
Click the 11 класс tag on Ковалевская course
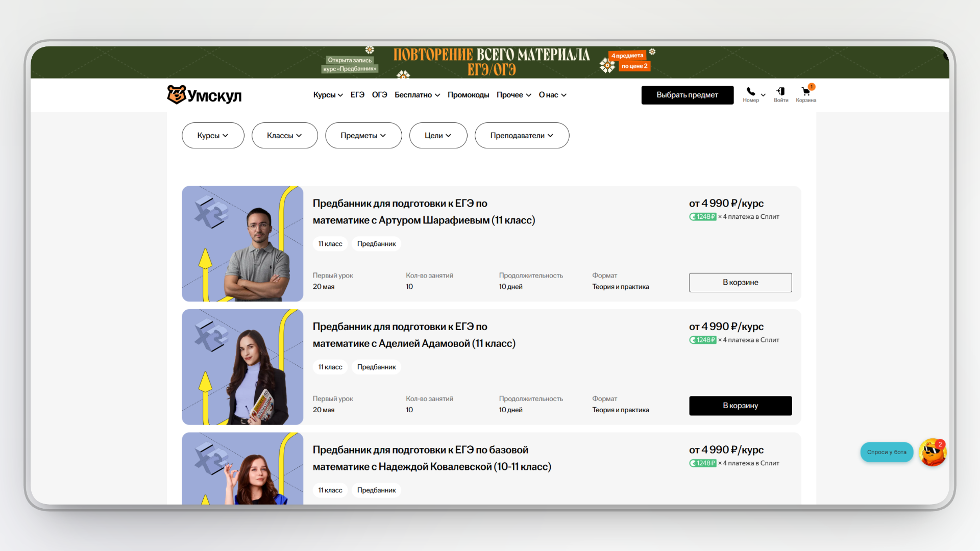(330, 490)
